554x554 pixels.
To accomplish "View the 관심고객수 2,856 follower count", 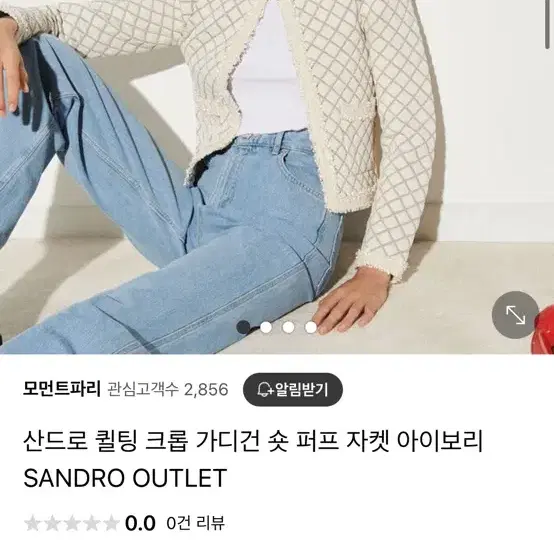I will coord(168,389).
